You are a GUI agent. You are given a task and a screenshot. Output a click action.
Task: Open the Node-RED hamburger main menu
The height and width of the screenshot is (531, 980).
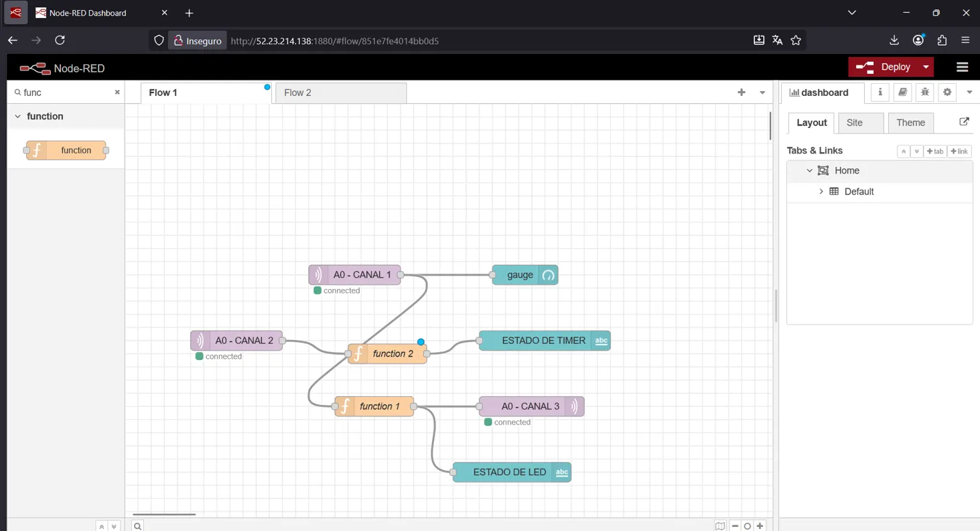point(963,67)
